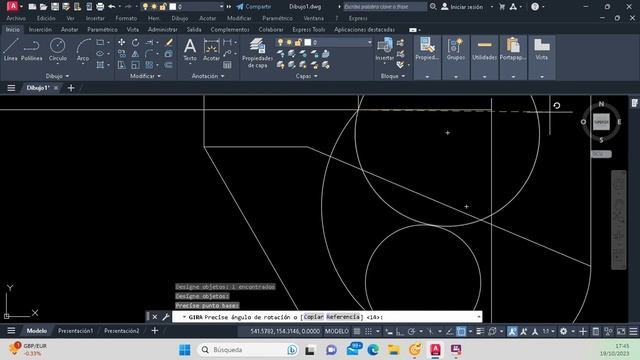Click the Open file folder icon
The height and width of the screenshot is (360, 640).
[43, 7]
